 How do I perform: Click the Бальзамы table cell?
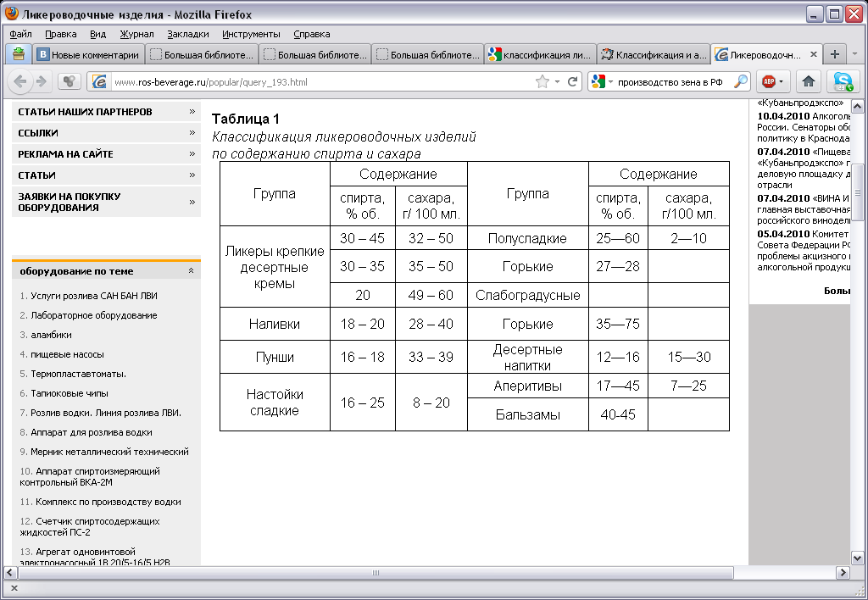click(527, 414)
